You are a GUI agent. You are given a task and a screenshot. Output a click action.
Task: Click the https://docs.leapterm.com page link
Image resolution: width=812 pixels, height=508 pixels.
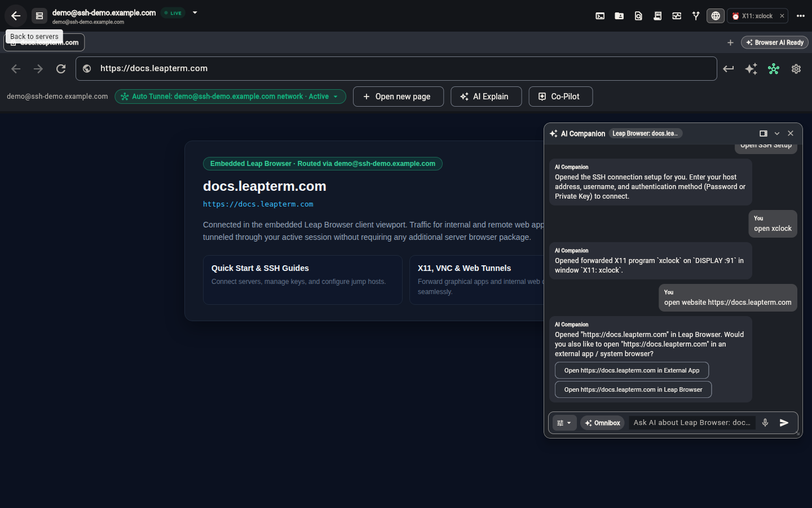[258, 204]
